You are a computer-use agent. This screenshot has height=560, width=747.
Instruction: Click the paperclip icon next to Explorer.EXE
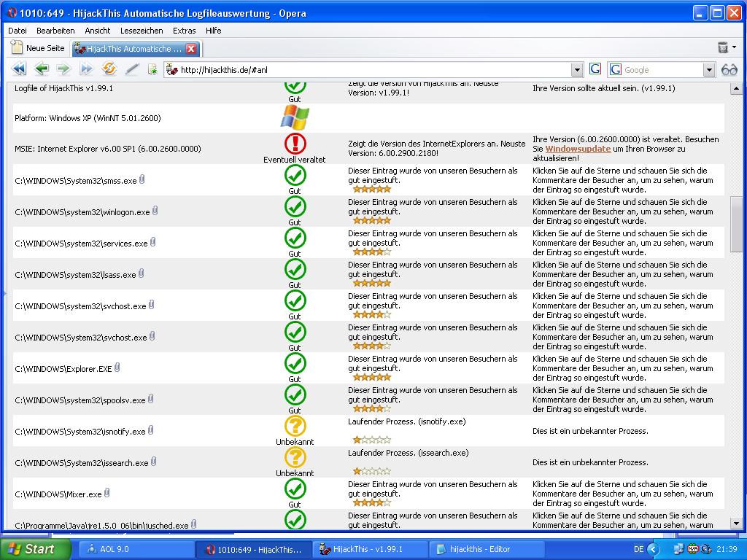pyautogui.click(x=117, y=367)
